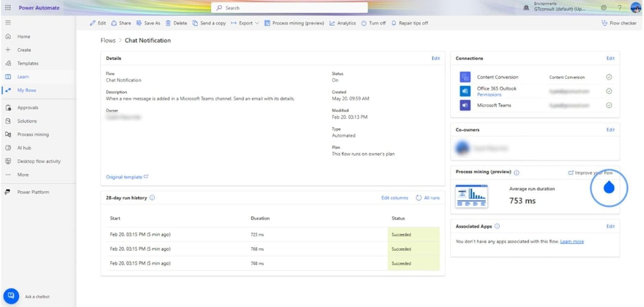Screen dimensions: 644x307
Task: Share the flow from the toolbar
Action: (121, 23)
